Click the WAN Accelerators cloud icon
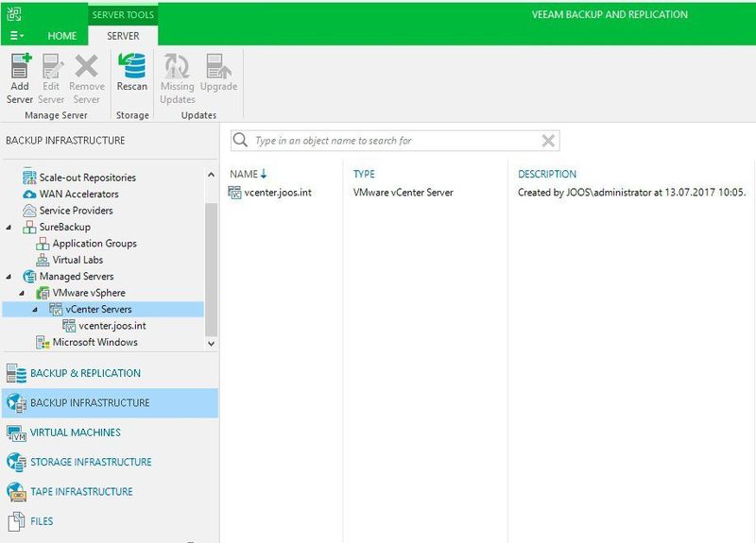 click(29, 195)
